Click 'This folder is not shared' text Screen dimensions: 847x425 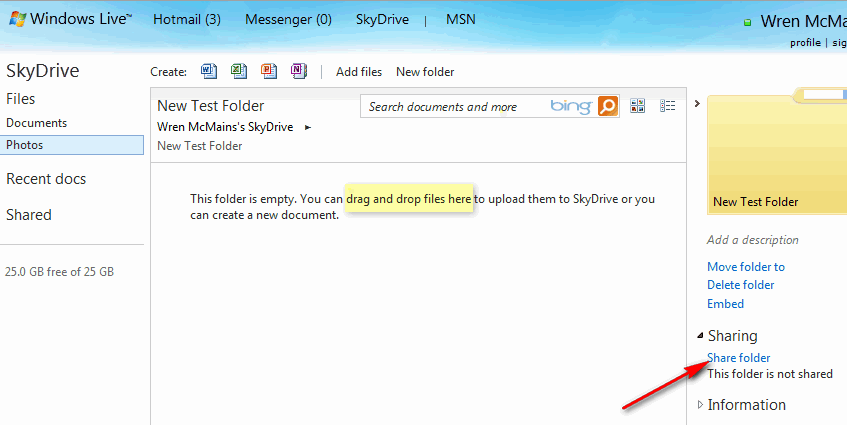[770, 374]
